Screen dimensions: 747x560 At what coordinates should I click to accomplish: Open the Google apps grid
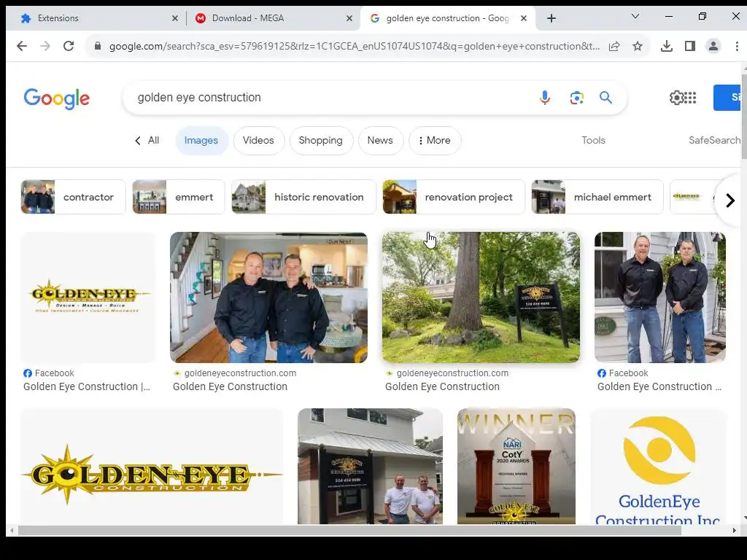pyautogui.click(x=690, y=98)
